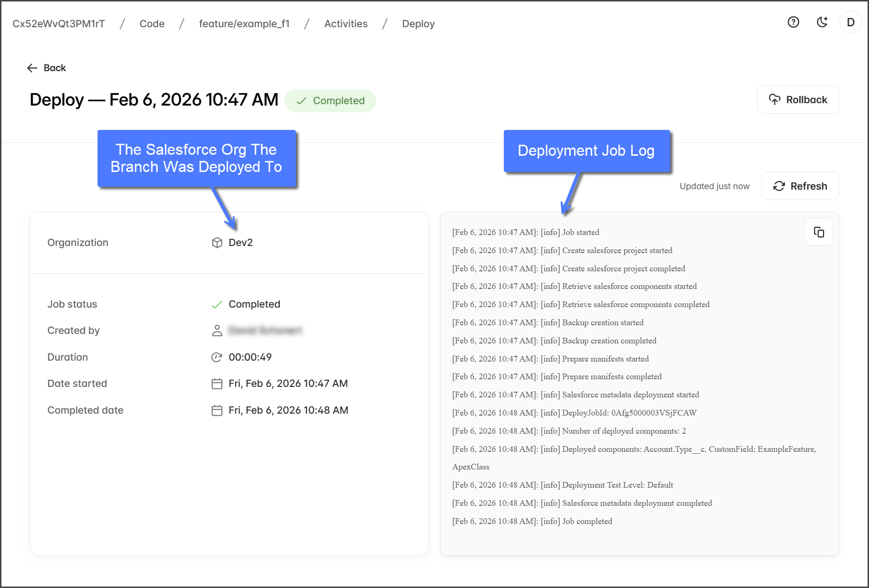Open the Cx52eWvQt3PM1rT breadcrumb
Screen dimensions: 869x588
(58, 24)
